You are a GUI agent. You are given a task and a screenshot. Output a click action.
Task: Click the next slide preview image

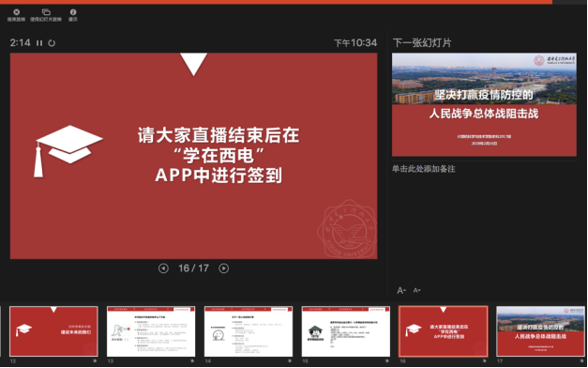point(484,105)
